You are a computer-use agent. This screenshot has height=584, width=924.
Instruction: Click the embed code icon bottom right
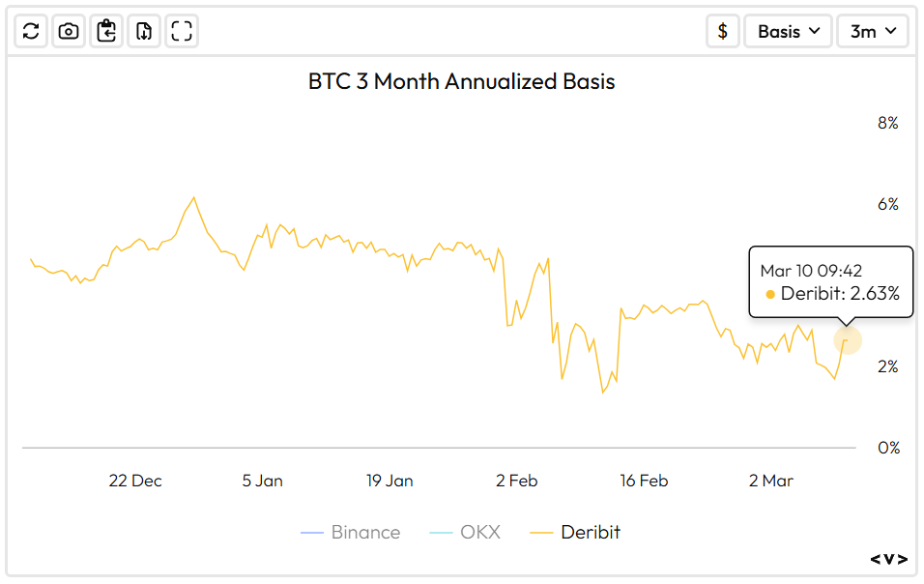(x=888, y=559)
